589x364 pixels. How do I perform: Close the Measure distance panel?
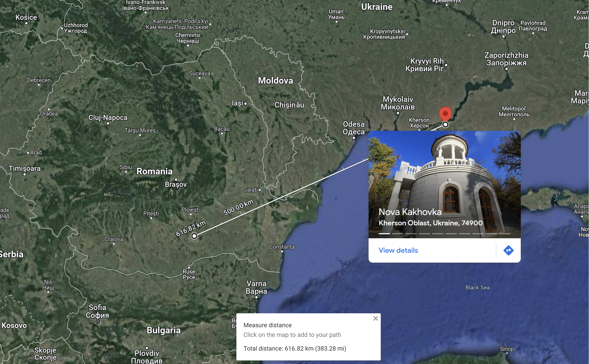click(x=375, y=318)
